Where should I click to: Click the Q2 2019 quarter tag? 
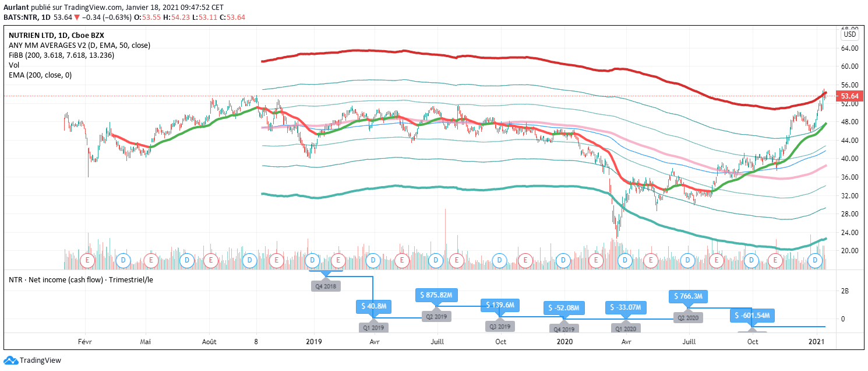tap(436, 317)
